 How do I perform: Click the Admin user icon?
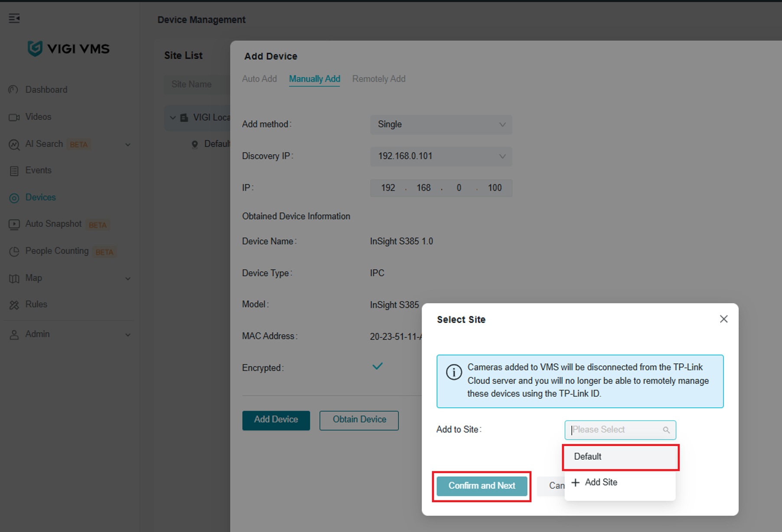pos(14,334)
